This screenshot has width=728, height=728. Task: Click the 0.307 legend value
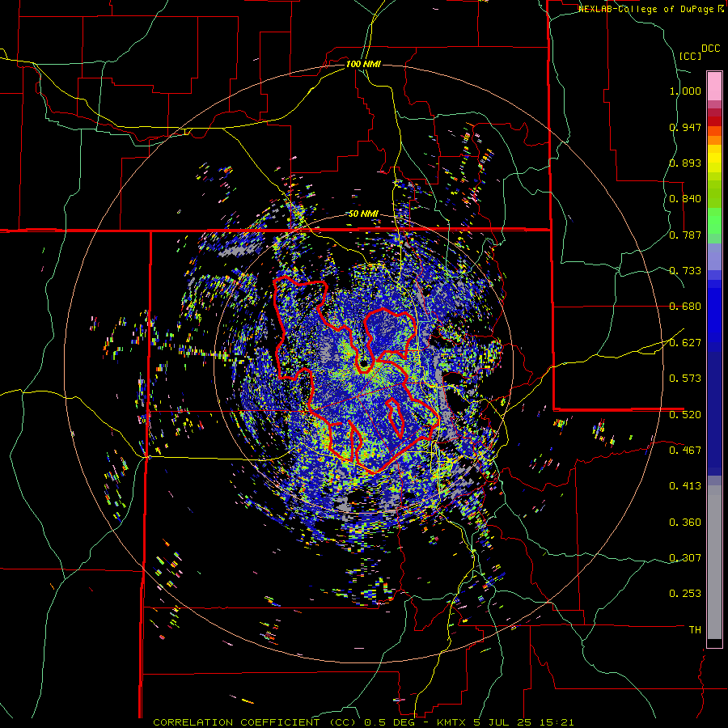[685, 557]
